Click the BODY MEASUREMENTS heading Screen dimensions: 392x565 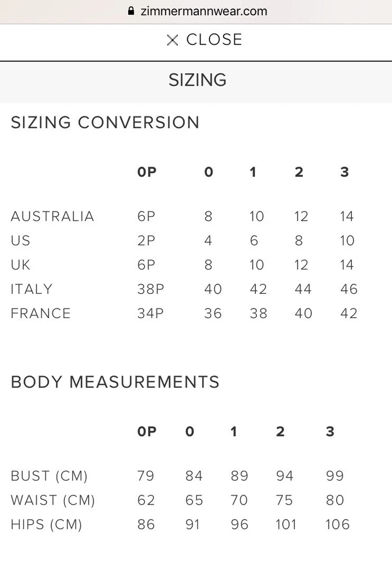point(115,382)
